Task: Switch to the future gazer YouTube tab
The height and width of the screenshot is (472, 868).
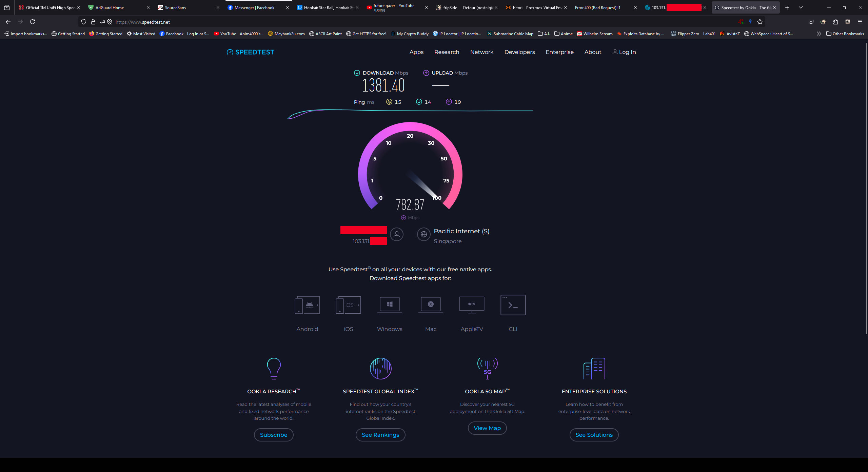Action: tap(397, 7)
